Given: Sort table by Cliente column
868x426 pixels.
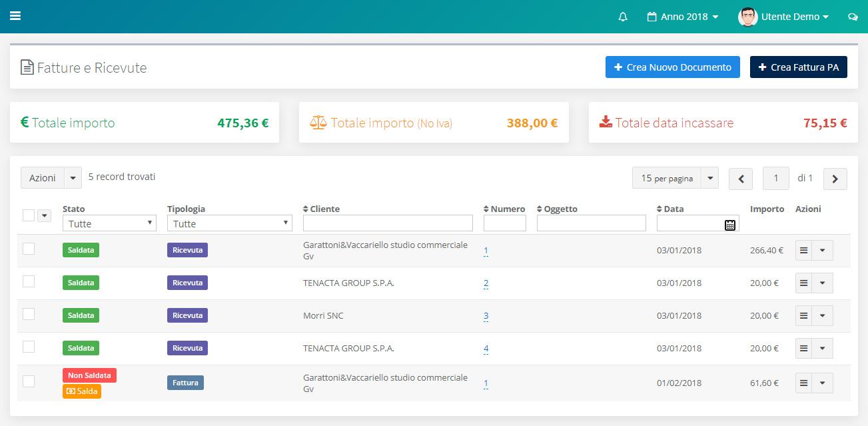Looking at the screenshot, I should click(x=321, y=209).
